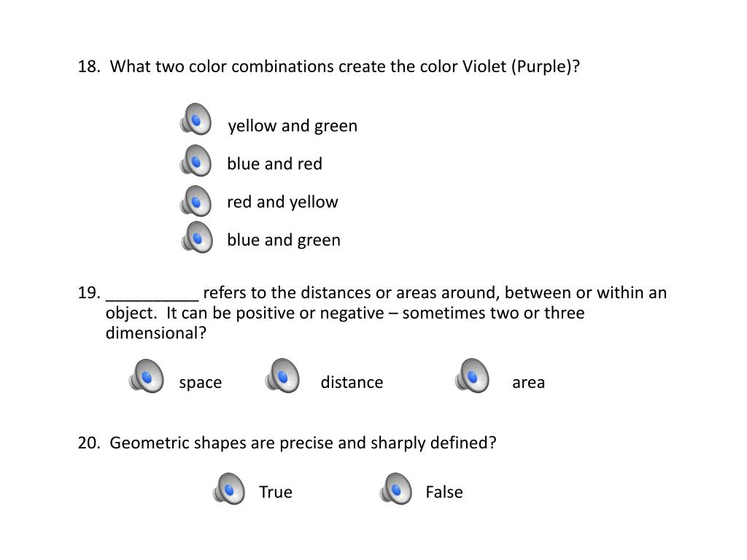The image size is (747, 560).
Task: Click speaker icon beside False
Action: (396, 489)
